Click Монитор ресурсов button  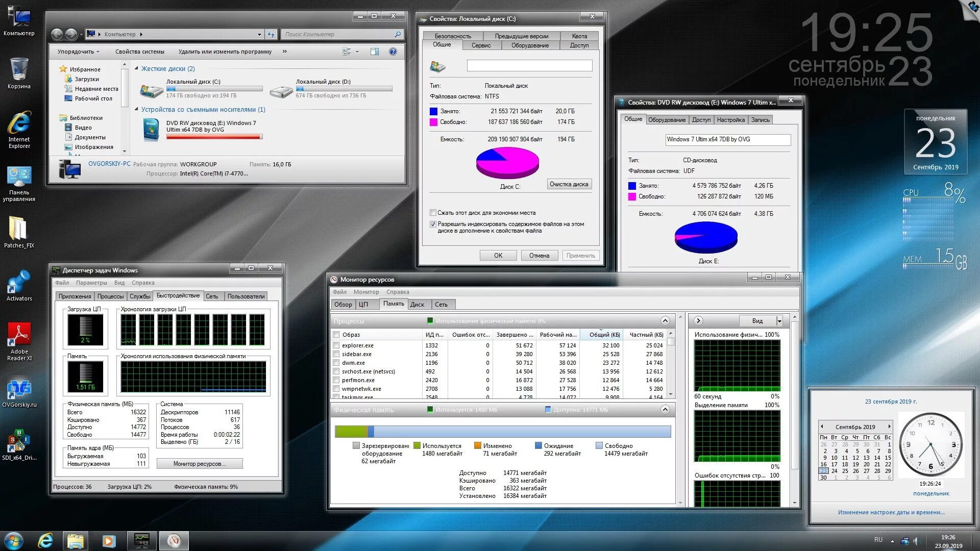coord(200,464)
